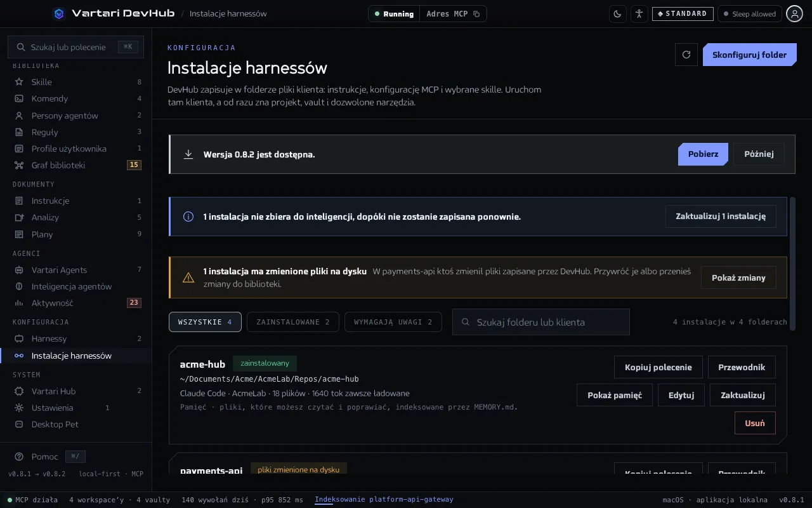Go to Vartari Agents
Image resolution: width=812 pixels, height=508 pixels.
point(76,270)
